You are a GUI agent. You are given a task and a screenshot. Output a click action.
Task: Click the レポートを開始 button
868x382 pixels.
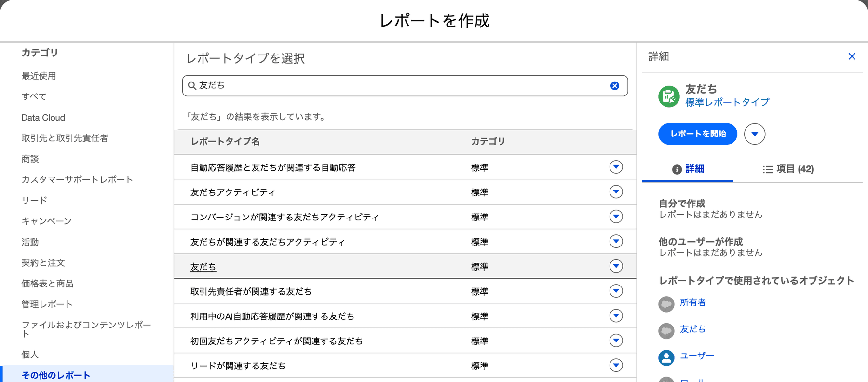[x=698, y=134]
